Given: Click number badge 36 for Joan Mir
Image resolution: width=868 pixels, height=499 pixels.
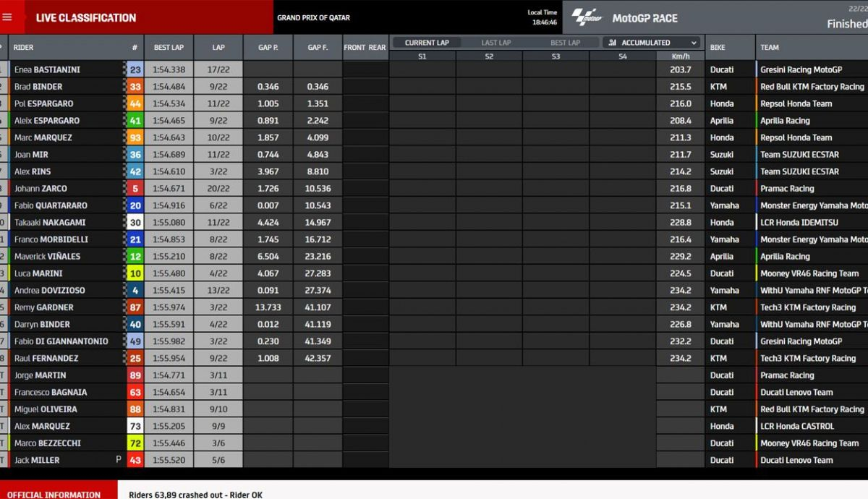Looking at the screenshot, I should click(135, 155).
